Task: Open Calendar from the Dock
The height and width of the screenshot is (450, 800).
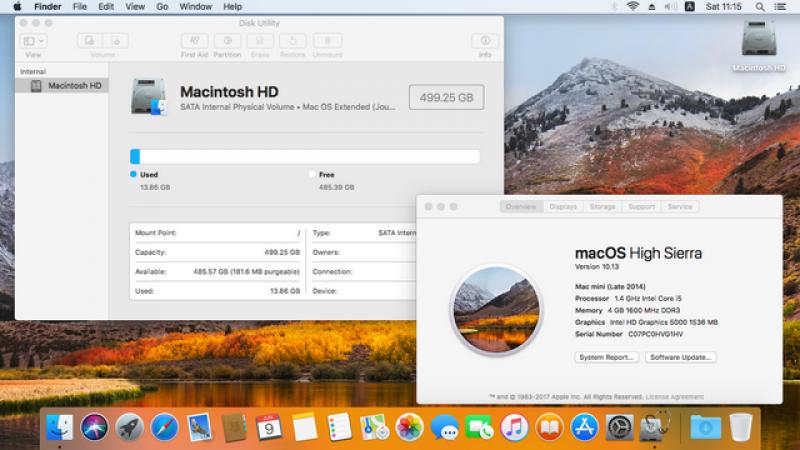Action: 269,428
